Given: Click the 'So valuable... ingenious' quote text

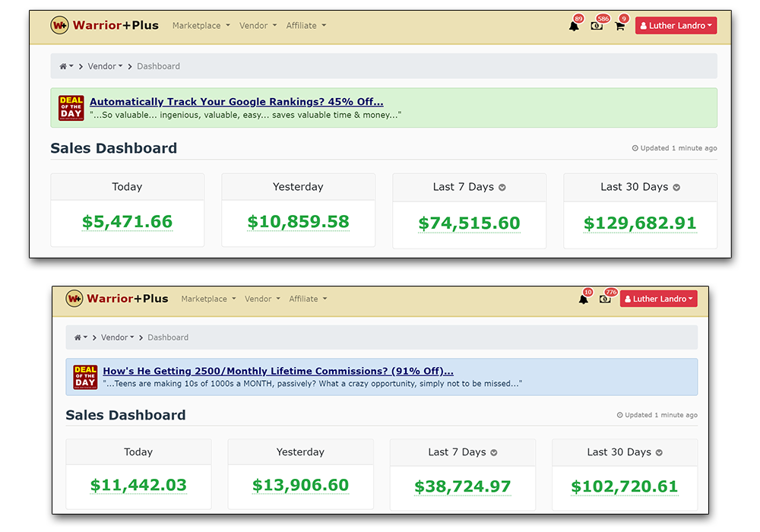Looking at the screenshot, I should [245, 116].
